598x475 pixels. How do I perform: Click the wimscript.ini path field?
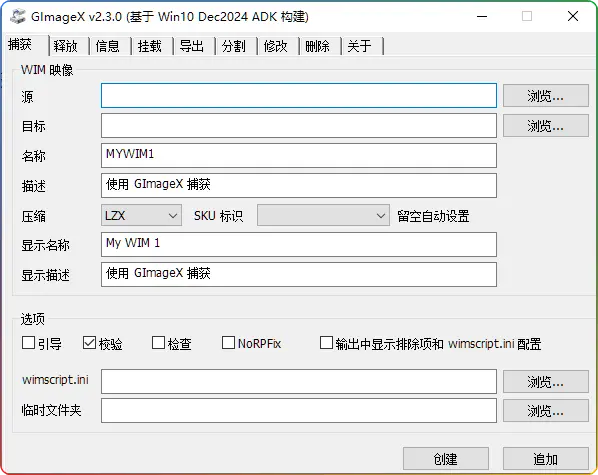[299, 381]
